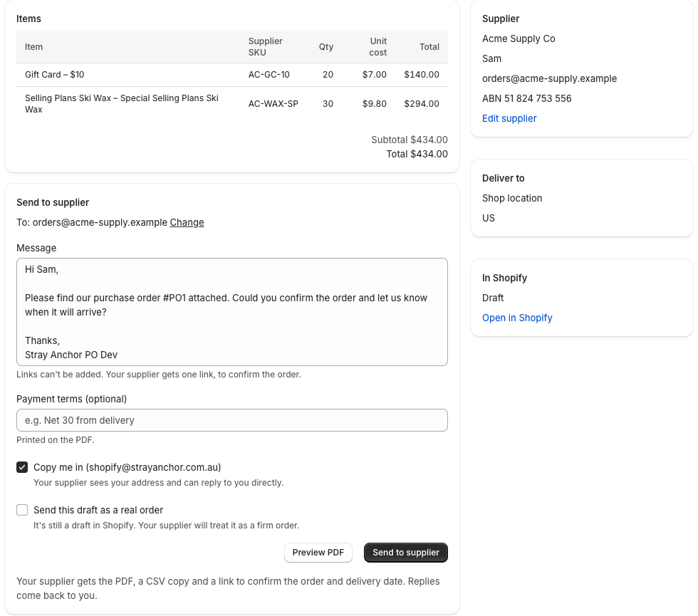The height and width of the screenshot is (616, 698).
Task: Enable Send this draft as a real order
Action: pyautogui.click(x=22, y=510)
